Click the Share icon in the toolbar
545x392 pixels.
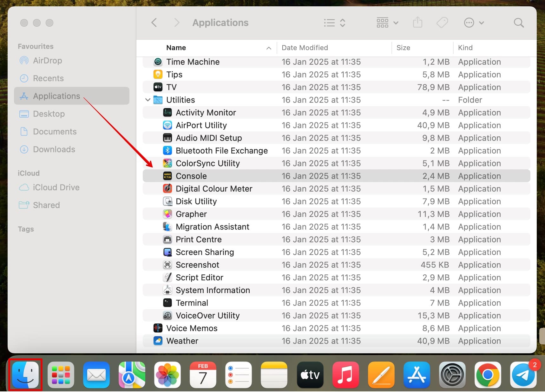pyautogui.click(x=418, y=23)
